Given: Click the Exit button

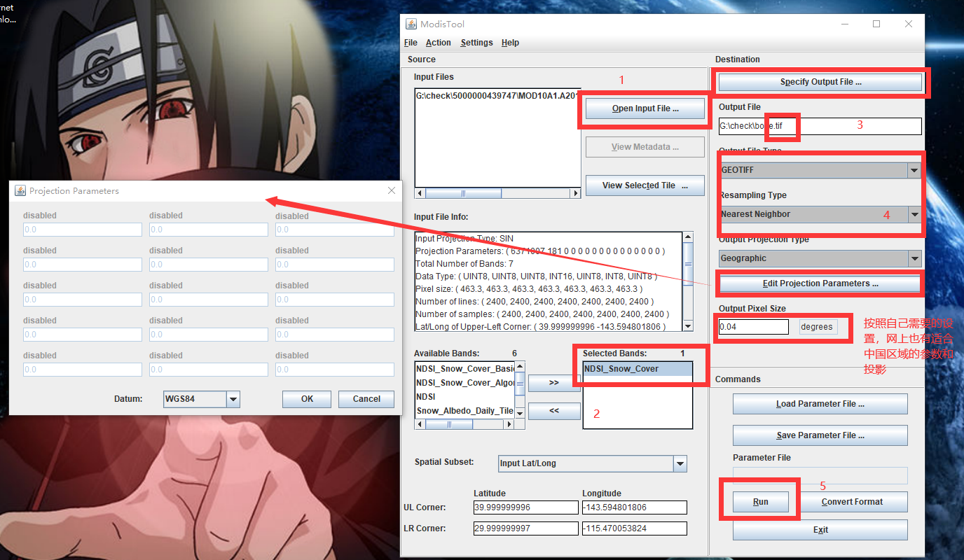Looking at the screenshot, I should tap(820, 530).
